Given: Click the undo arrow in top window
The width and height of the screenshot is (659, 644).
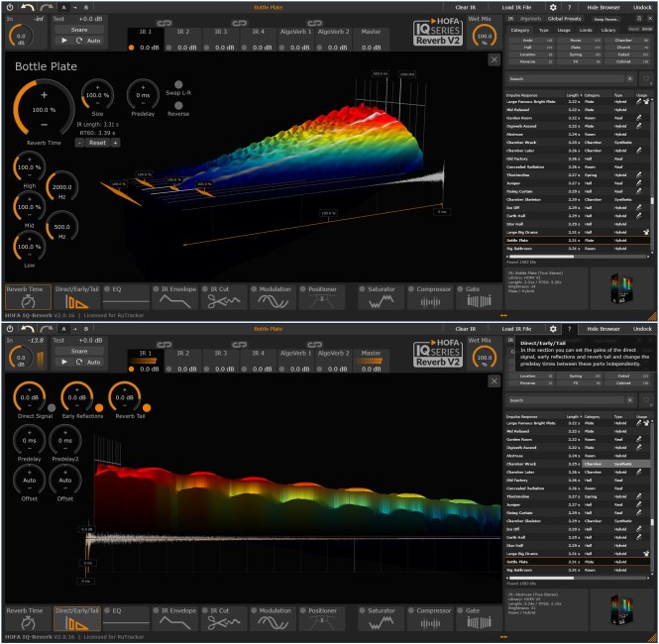Looking at the screenshot, I should pyautogui.click(x=28, y=7).
